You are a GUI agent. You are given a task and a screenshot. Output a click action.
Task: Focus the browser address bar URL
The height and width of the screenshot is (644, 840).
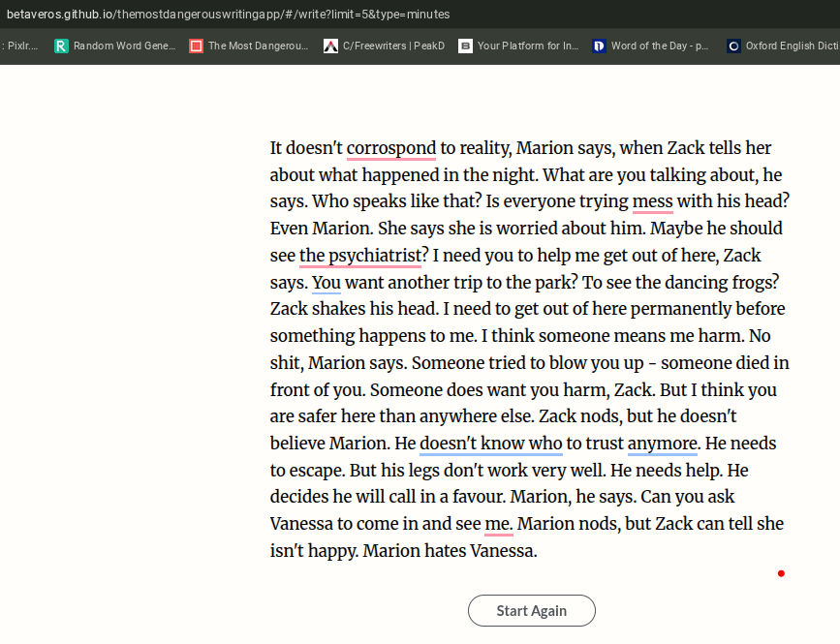pos(228,15)
